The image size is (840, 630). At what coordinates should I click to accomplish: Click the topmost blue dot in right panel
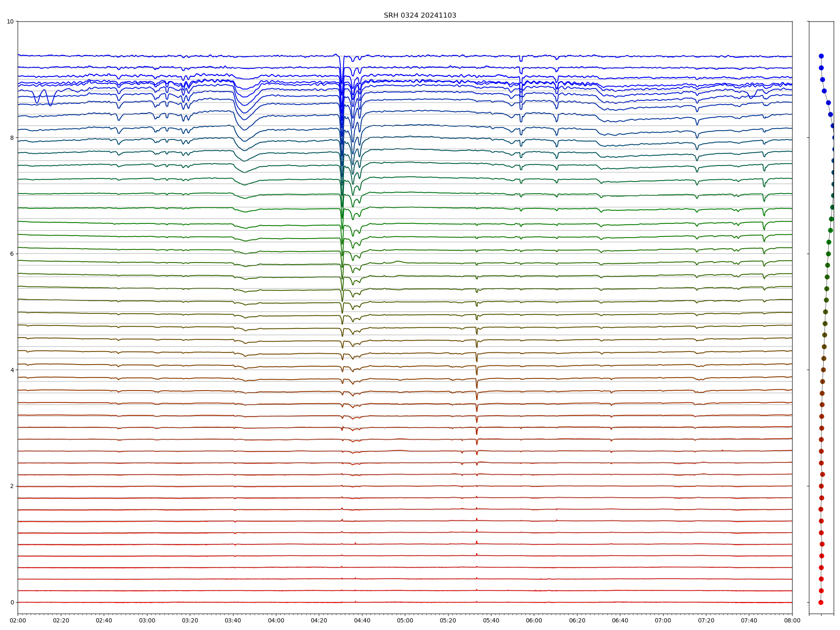821,56
